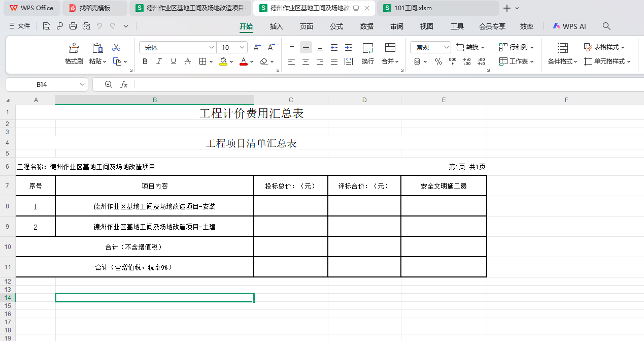Toggle Italic formatting
The height and width of the screenshot is (341, 644).
pyautogui.click(x=159, y=61)
